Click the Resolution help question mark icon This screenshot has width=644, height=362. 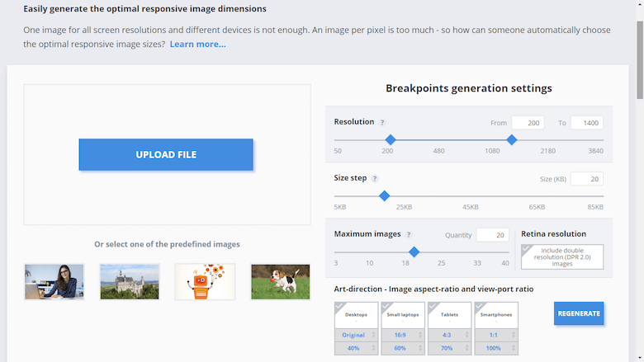click(382, 122)
